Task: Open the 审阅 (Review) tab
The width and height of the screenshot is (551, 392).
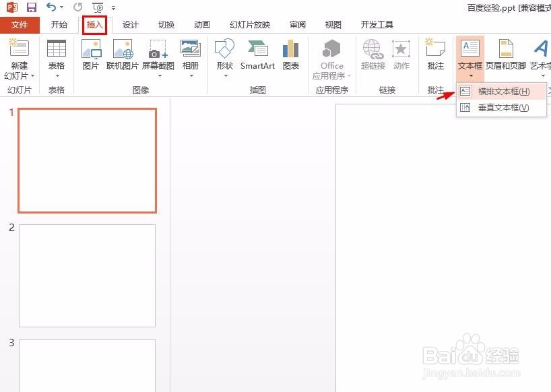Action: [x=298, y=25]
